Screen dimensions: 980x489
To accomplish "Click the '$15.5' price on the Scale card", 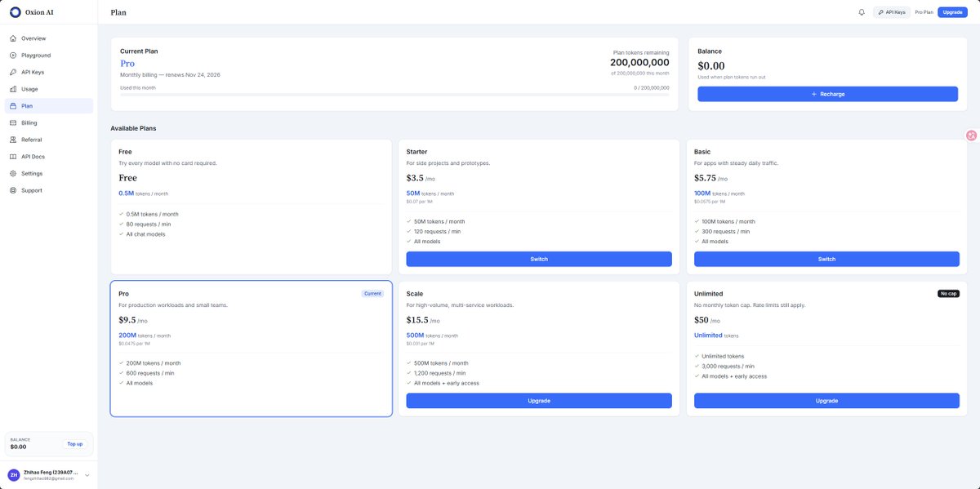I will 417,320.
